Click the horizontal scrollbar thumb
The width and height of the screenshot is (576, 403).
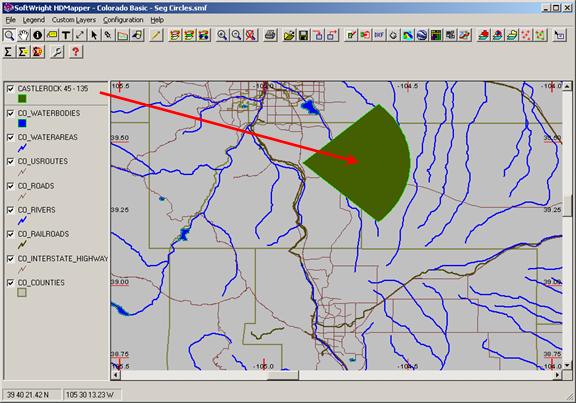(283, 375)
